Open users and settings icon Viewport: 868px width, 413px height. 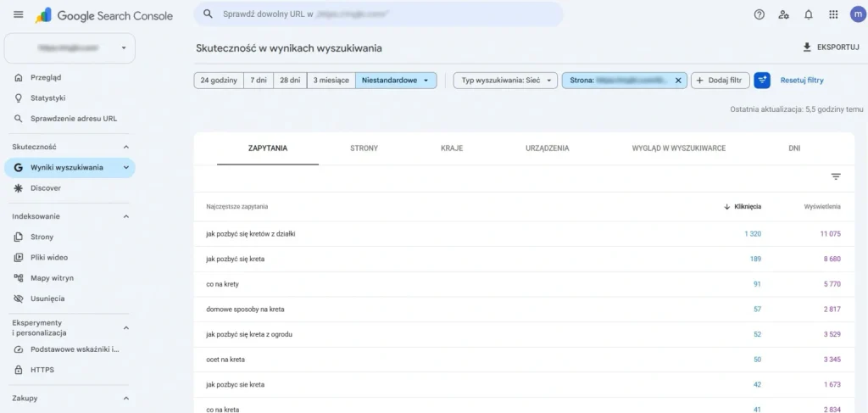click(783, 15)
